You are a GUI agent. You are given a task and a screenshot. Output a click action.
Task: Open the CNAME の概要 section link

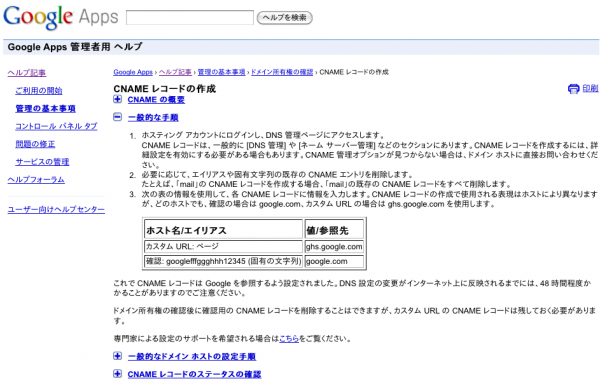(156, 100)
